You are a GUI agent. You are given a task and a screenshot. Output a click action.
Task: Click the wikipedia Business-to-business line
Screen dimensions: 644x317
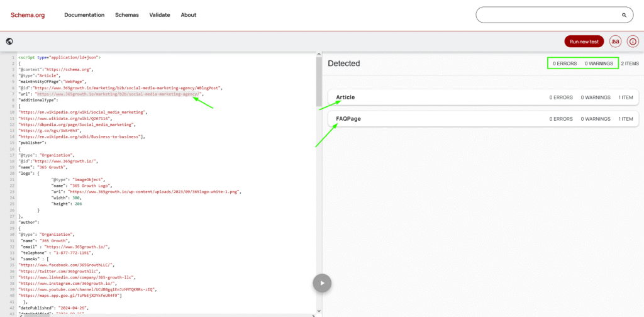82,136
